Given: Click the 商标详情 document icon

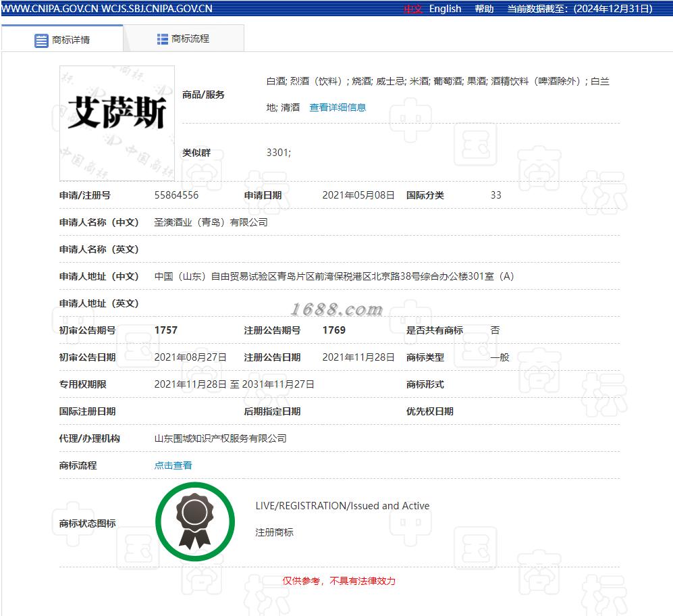Looking at the screenshot, I should [41, 41].
